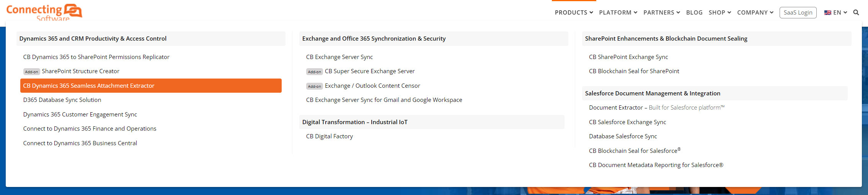Open CB Digital Factory link
Screen dimensions: 868x195
point(330,136)
